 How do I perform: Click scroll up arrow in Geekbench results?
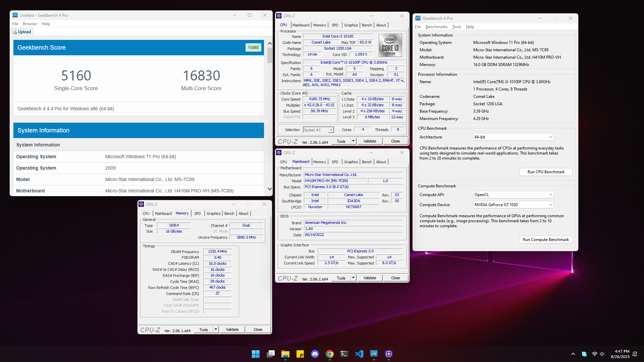click(x=270, y=44)
